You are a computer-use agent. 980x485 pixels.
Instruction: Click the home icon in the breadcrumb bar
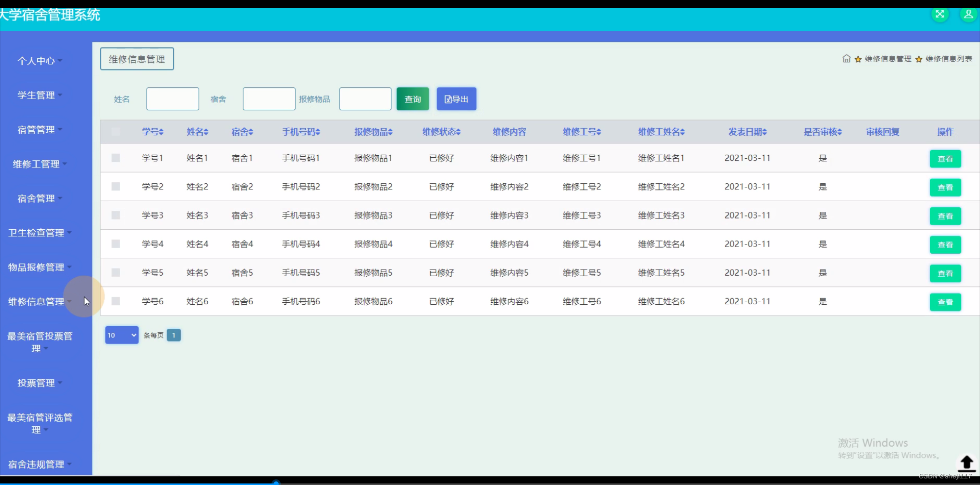coord(846,59)
